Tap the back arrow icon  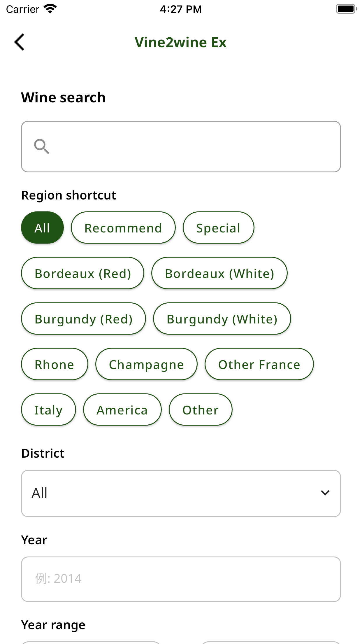coord(19,42)
